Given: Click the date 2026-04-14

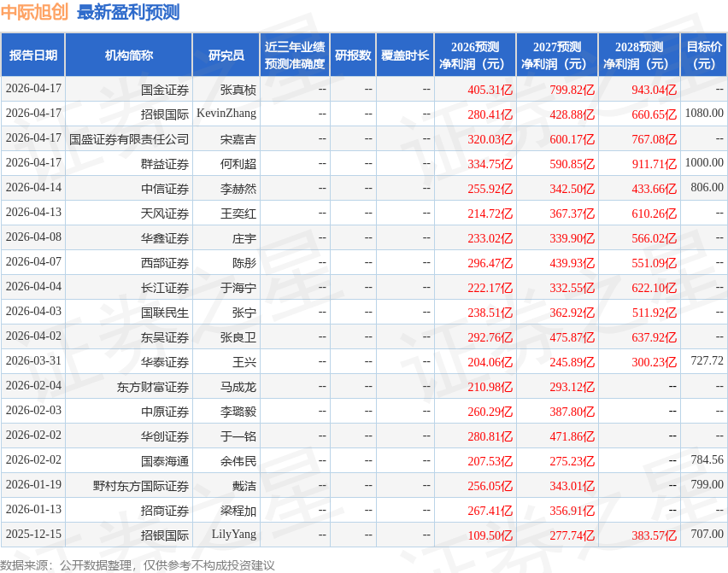Looking at the screenshot, I should coord(33,188).
